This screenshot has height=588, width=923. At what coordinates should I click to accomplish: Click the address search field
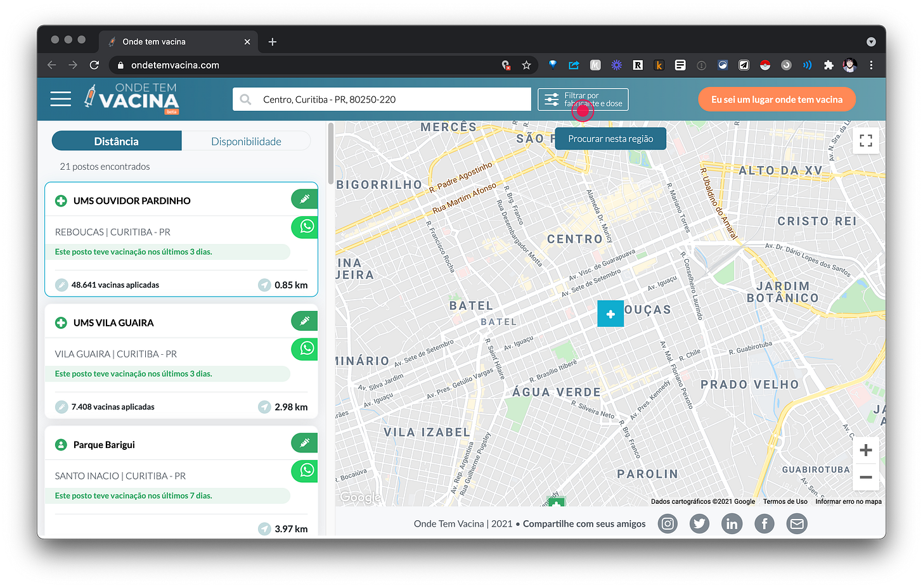pyautogui.click(x=382, y=99)
